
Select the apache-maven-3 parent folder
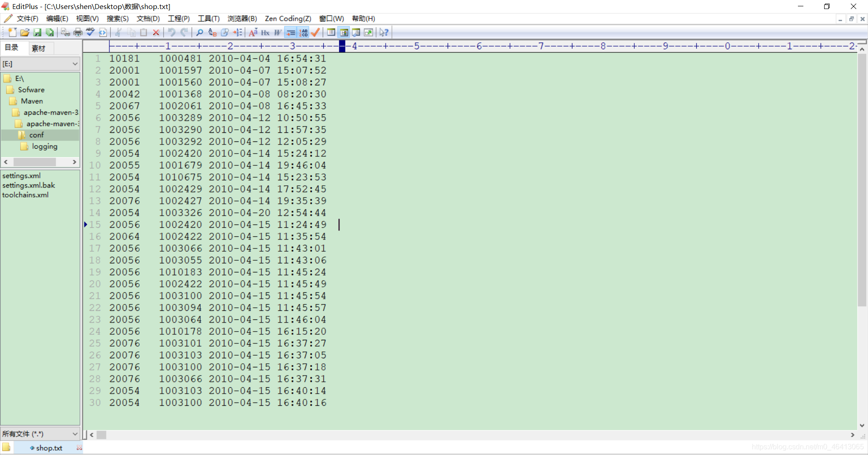tap(51, 113)
